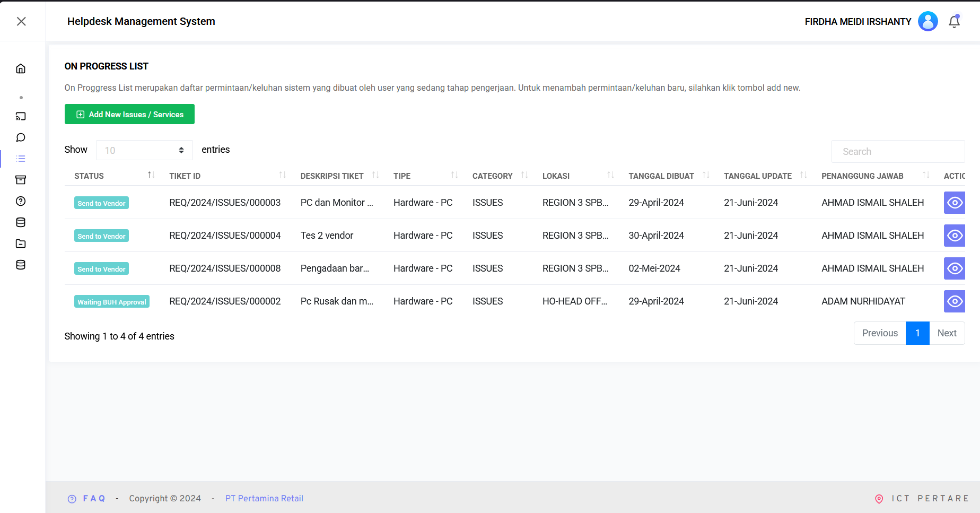Click the Helpdesk Management System title
Image resolution: width=980 pixels, height=513 pixels.
tap(141, 21)
